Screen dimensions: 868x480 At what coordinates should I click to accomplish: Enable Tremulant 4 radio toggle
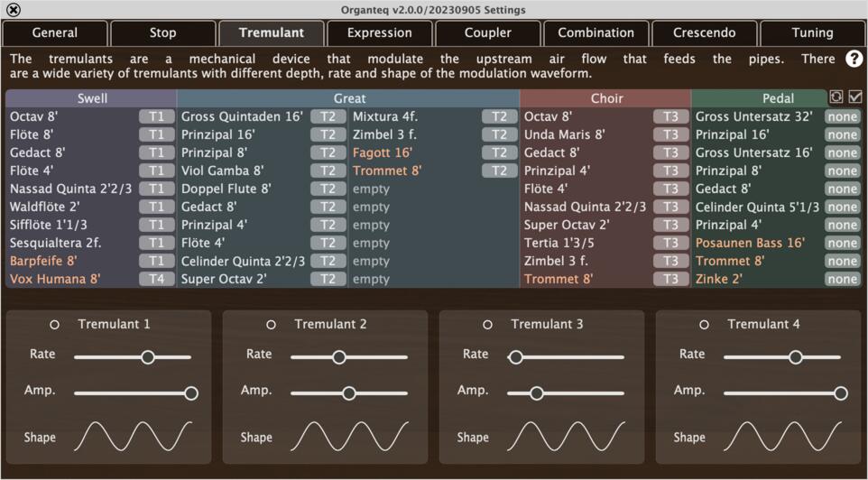tap(704, 325)
